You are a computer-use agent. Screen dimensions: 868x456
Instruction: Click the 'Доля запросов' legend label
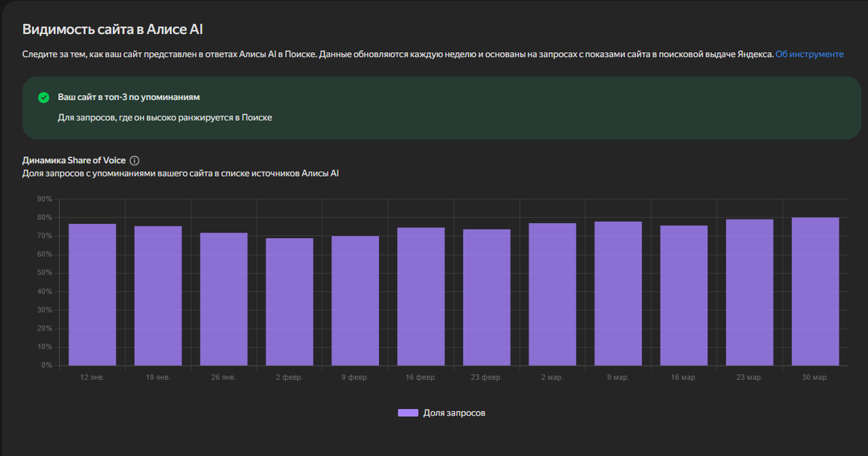click(x=454, y=413)
